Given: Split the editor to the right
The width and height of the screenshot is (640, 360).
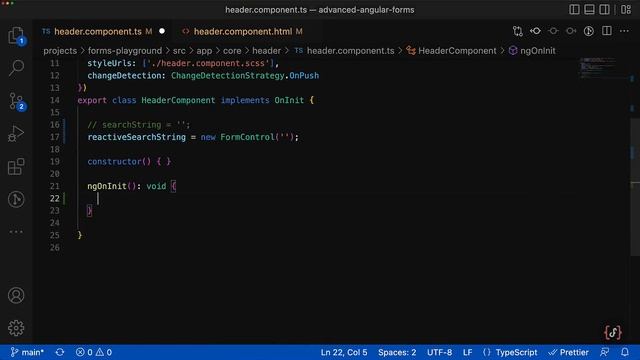Looking at the screenshot, I should point(607,31).
